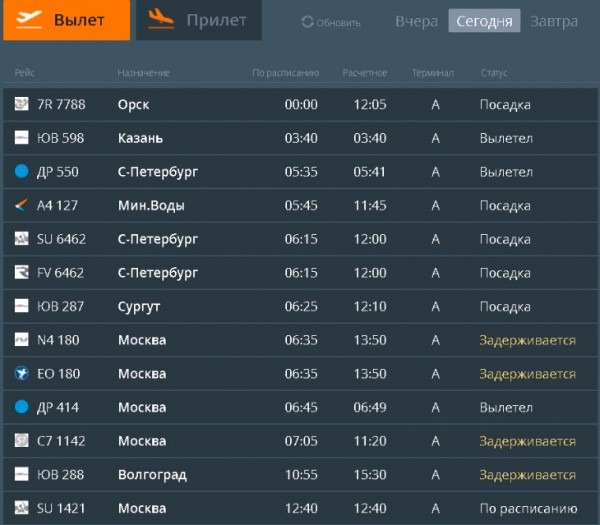600x525 pixels.
Task: Open the Прилет arrivals tab
Action: click(199, 20)
